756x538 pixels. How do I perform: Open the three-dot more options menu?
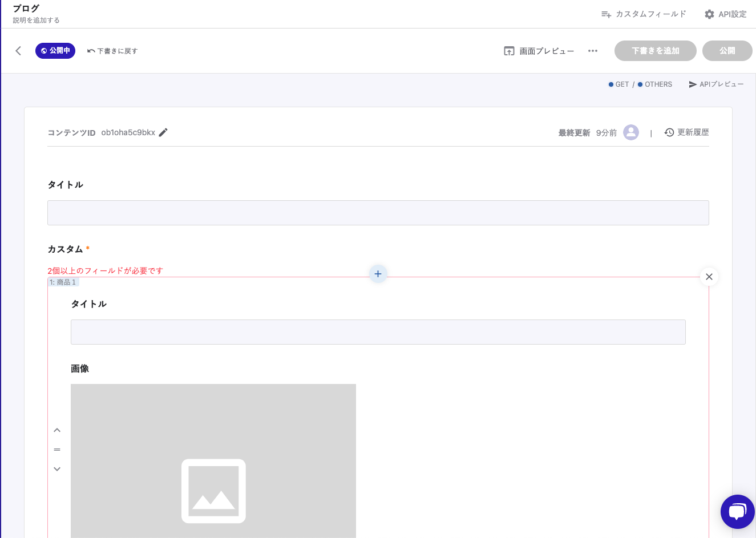pos(593,51)
